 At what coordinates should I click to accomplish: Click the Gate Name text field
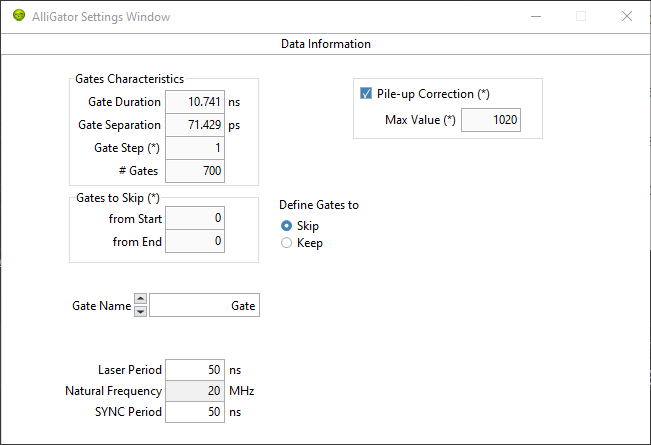[x=205, y=305]
